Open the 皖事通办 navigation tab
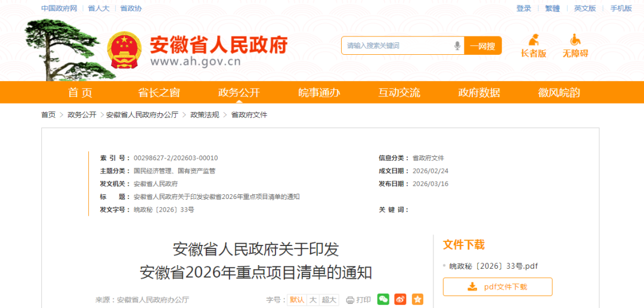Screen dimensions: 644x308 pyautogui.click(x=319, y=92)
